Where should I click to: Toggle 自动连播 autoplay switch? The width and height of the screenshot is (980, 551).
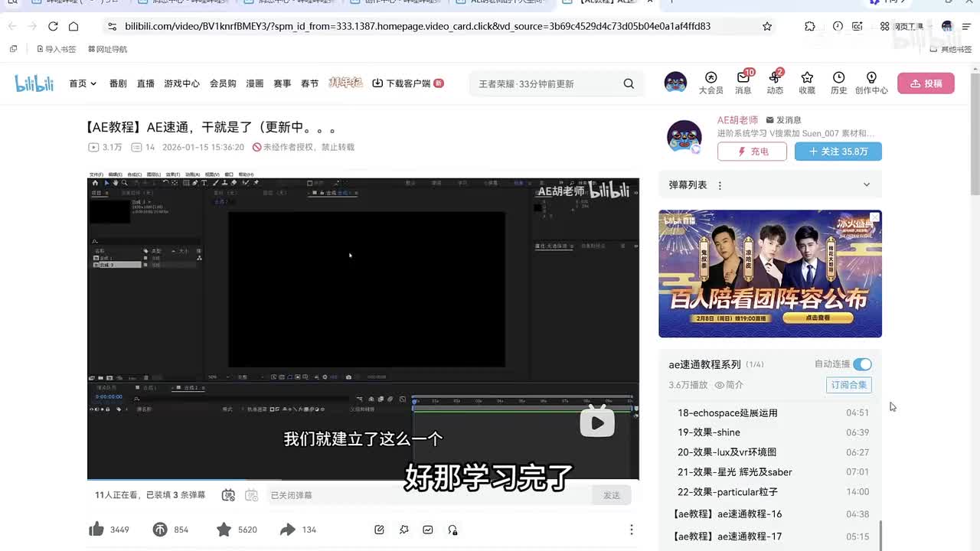(x=862, y=364)
